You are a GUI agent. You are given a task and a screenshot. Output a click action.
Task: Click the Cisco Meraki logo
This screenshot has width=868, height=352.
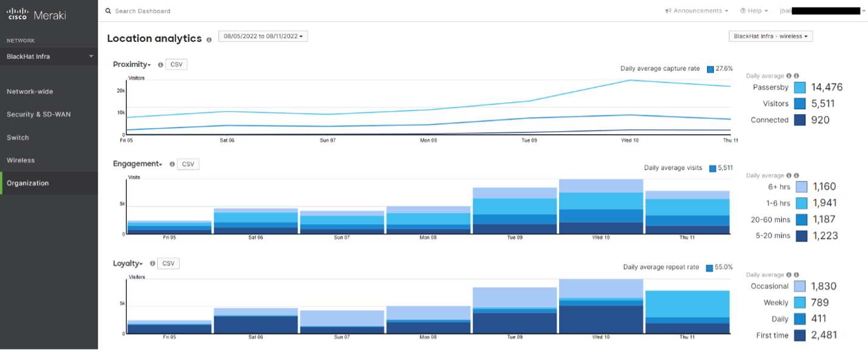(36, 15)
